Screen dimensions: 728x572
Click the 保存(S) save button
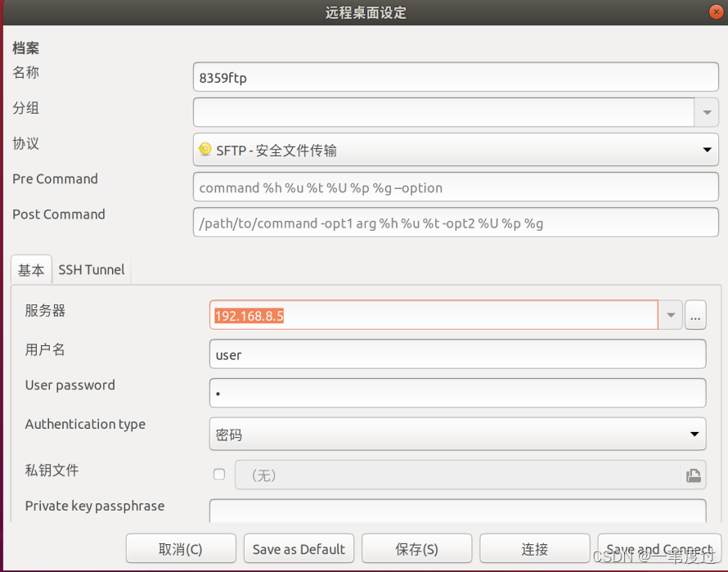point(416,549)
